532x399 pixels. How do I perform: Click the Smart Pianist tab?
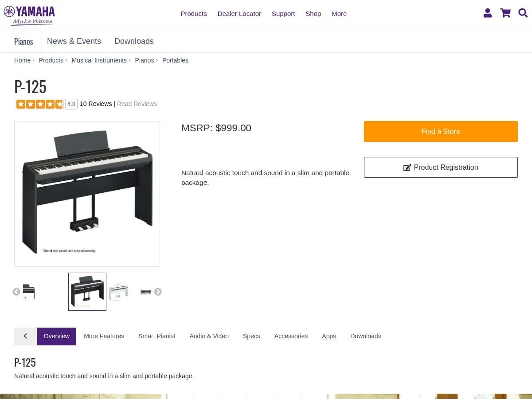tap(157, 336)
